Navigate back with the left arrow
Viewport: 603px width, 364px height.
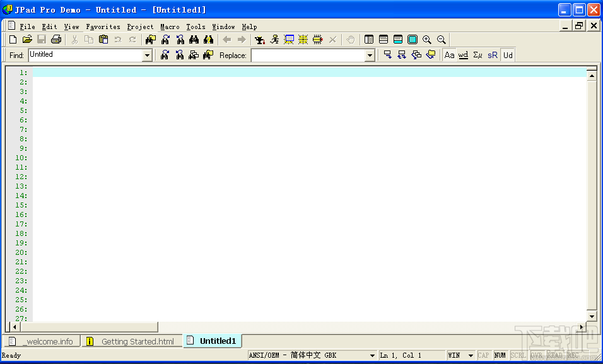227,40
